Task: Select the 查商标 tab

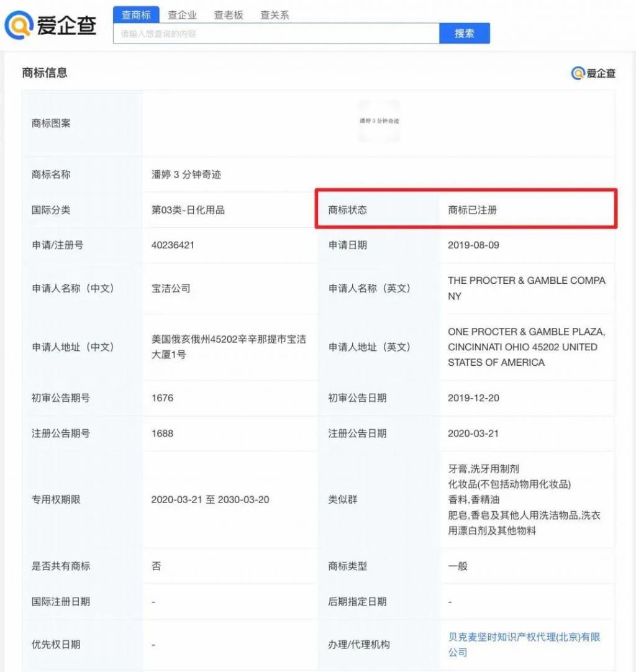Action: (x=136, y=15)
